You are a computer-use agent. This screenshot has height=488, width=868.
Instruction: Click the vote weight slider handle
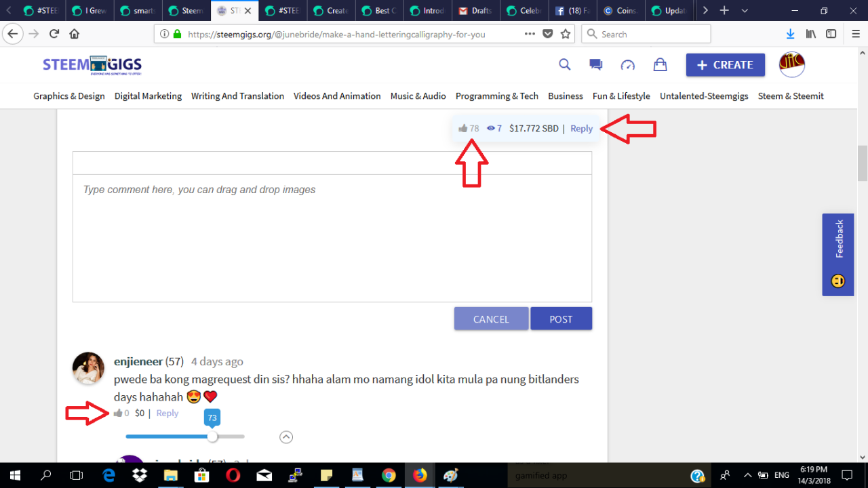(x=212, y=436)
